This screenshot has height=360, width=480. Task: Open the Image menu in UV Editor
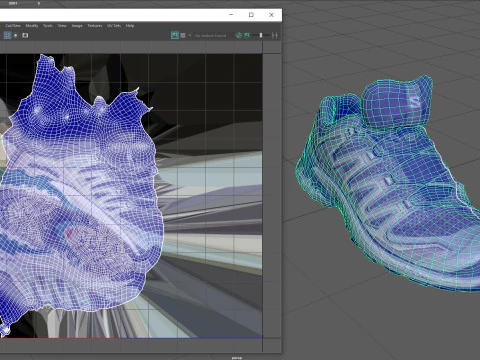point(77,26)
